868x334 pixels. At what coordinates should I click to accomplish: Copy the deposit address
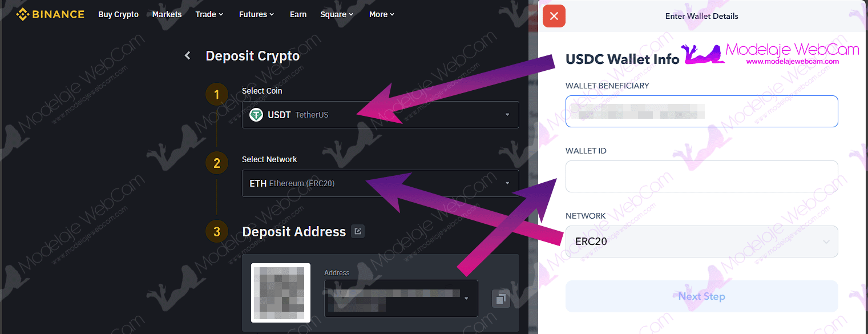[x=500, y=299]
